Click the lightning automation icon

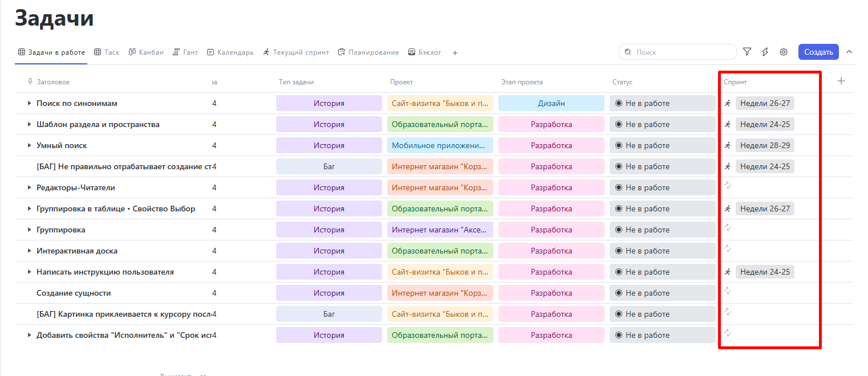765,52
